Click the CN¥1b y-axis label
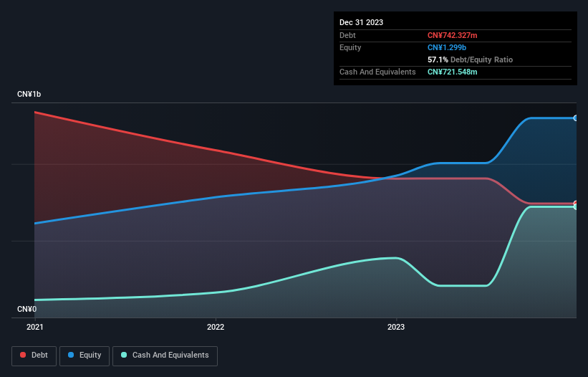This screenshot has height=377, width=588. point(29,94)
